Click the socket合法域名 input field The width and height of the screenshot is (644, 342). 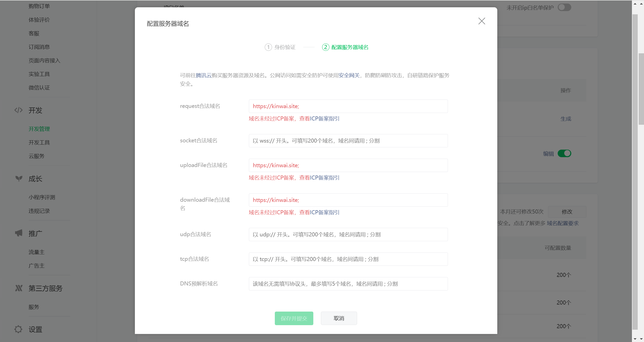point(348,141)
